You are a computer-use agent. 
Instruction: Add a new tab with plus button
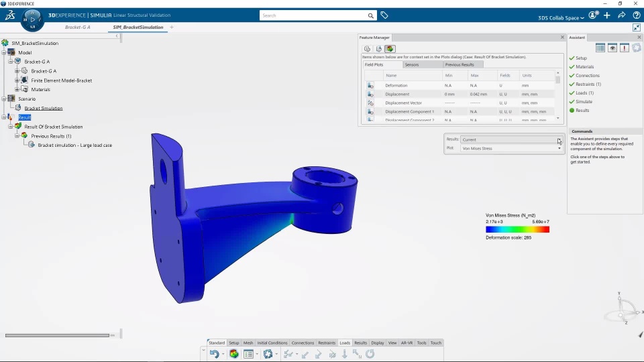coord(172,27)
